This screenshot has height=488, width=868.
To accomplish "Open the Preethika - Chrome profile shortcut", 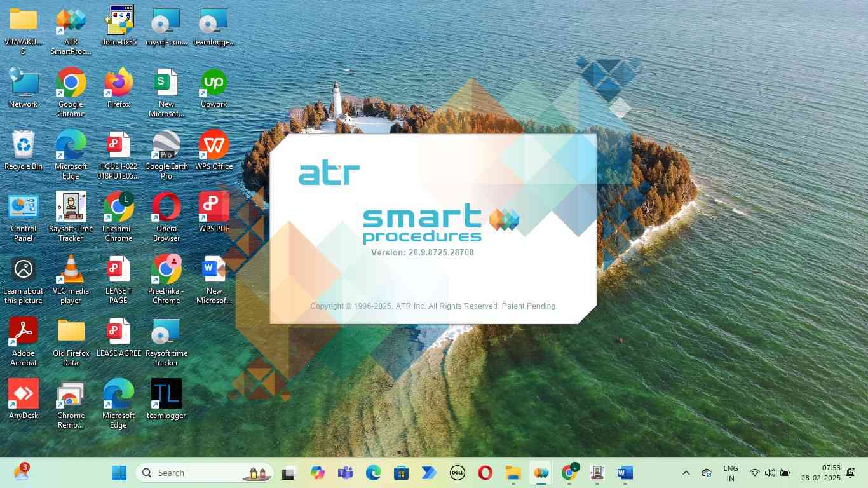I will pyautogui.click(x=166, y=280).
